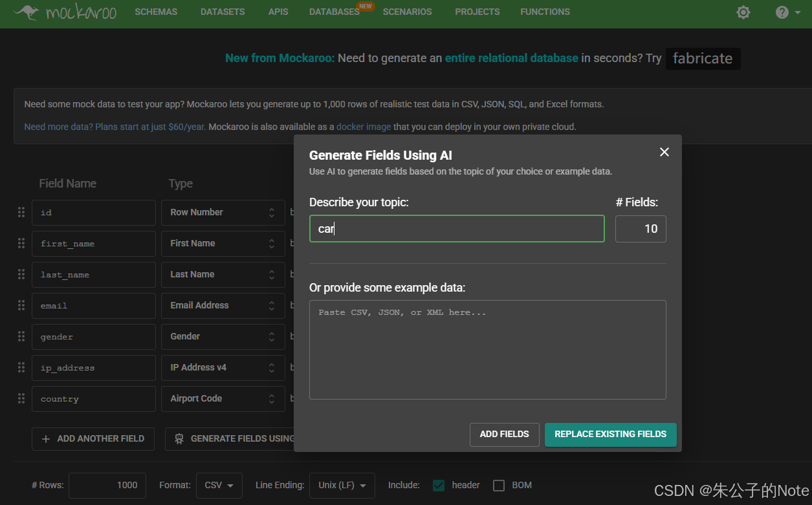Open the Scenarios menu item

[407, 12]
